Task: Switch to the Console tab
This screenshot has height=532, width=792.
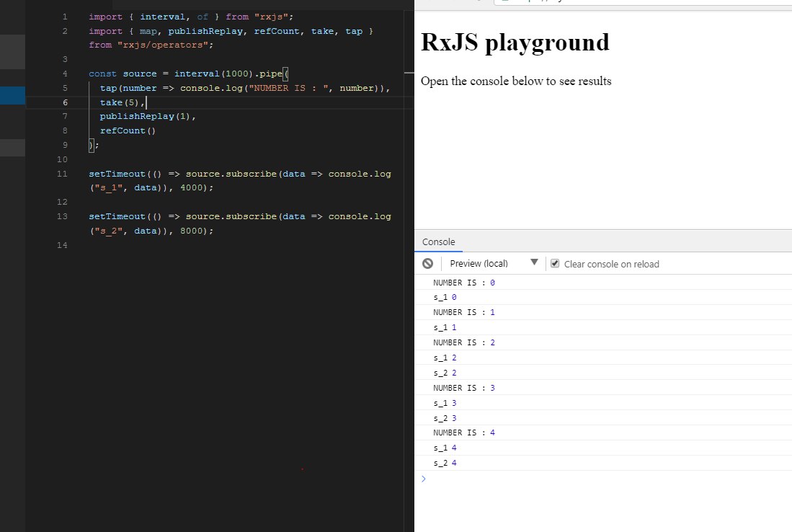Action: click(x=438, y=242)
